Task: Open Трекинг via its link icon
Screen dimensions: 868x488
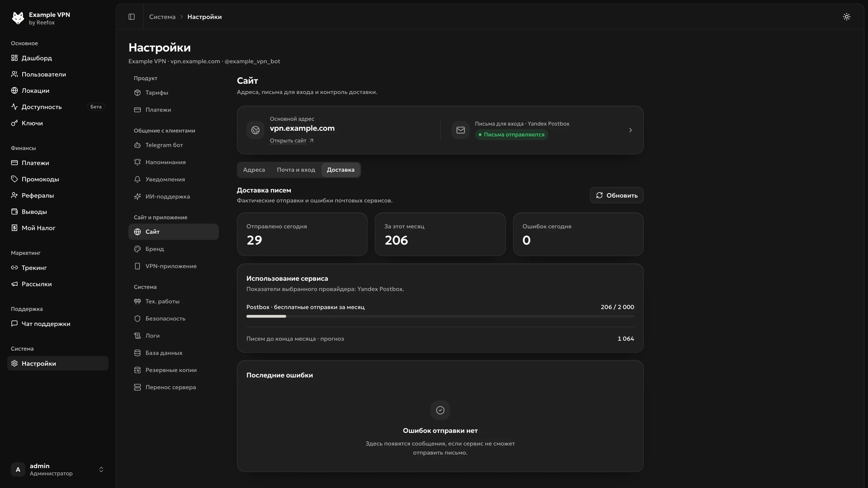Action: (x=14, y=267)
